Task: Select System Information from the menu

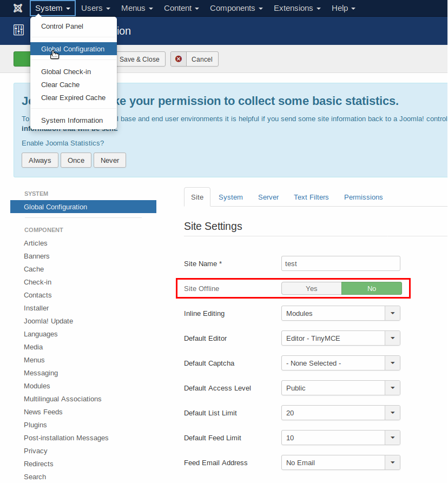Action: click(72, 121)
